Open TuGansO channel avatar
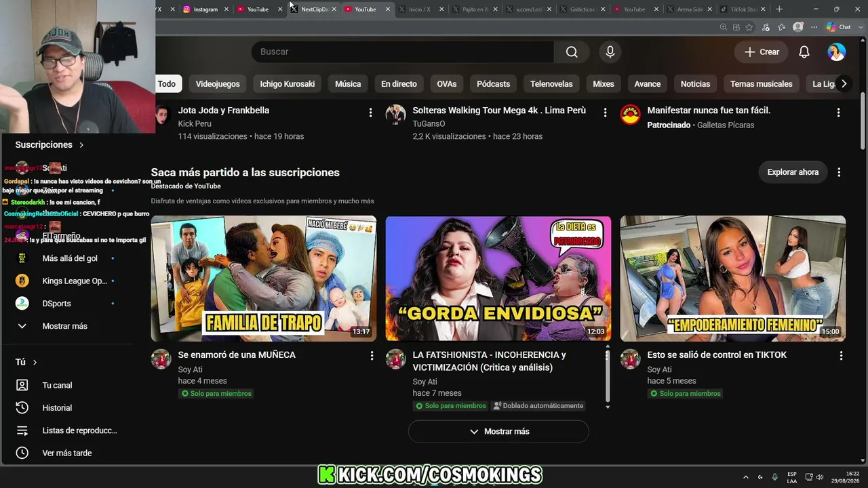 click(395, 115)
